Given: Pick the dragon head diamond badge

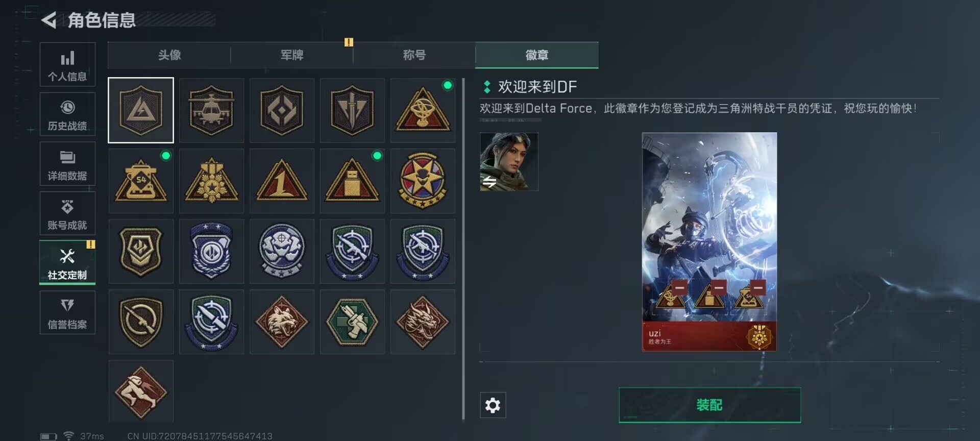Looking at the screenshot, I should click(x=423, y=322).
